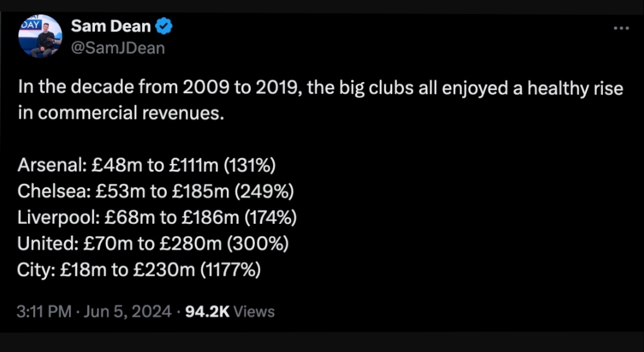Screen dimensions: 644x352
Task: Select the Chelsea revenue line
Action: point(156,192)
